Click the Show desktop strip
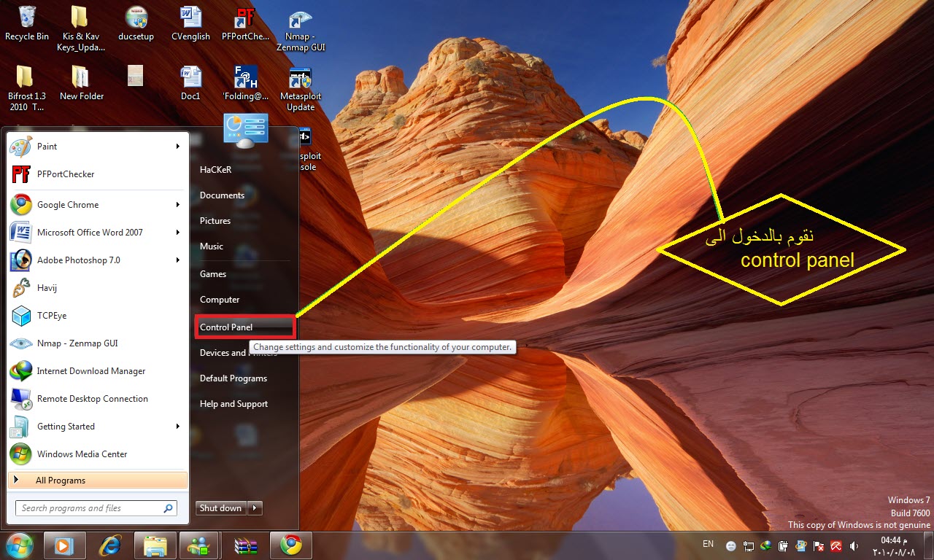This screenshot has height=560, width=934. pyautogui.click(x=928, y=545)
